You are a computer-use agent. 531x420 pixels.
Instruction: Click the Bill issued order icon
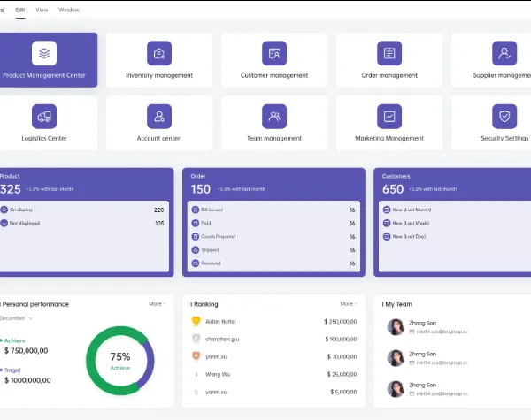[196, 210]
